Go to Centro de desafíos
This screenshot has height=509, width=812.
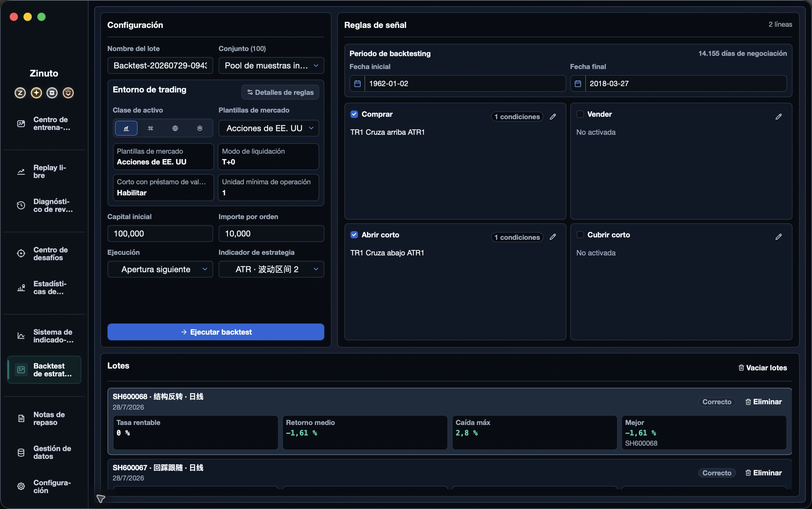(44, 254)
